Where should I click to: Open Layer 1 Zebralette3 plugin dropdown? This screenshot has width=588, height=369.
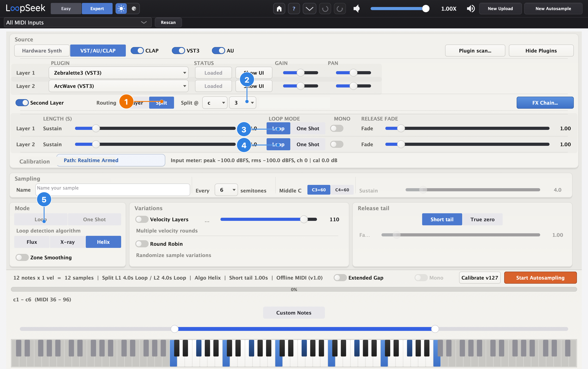[119, 73]
